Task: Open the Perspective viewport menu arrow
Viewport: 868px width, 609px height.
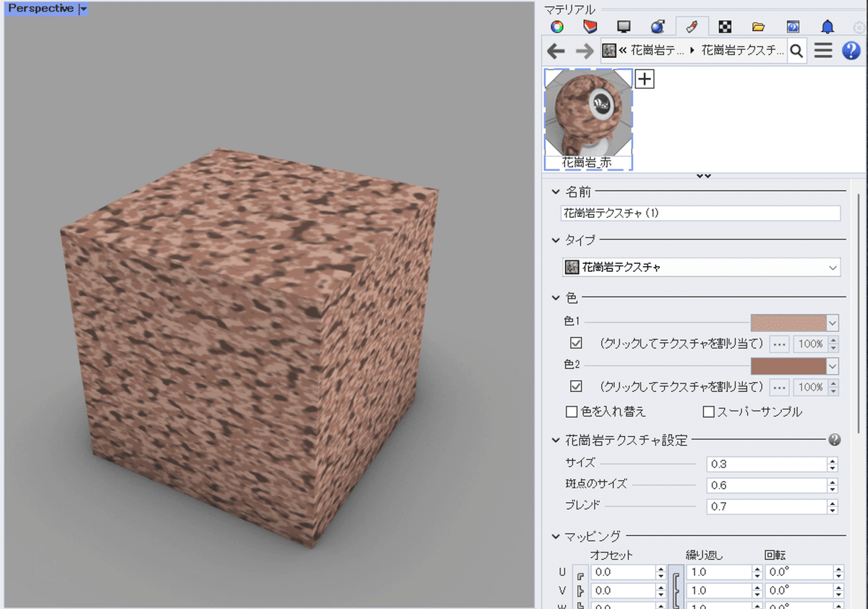Action: (x=83, y=9)
